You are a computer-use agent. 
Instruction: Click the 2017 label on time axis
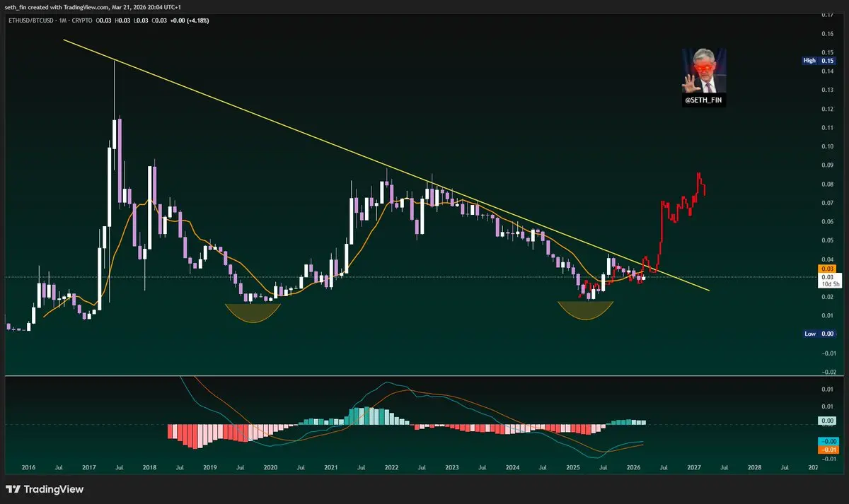(x=89, y=468)
